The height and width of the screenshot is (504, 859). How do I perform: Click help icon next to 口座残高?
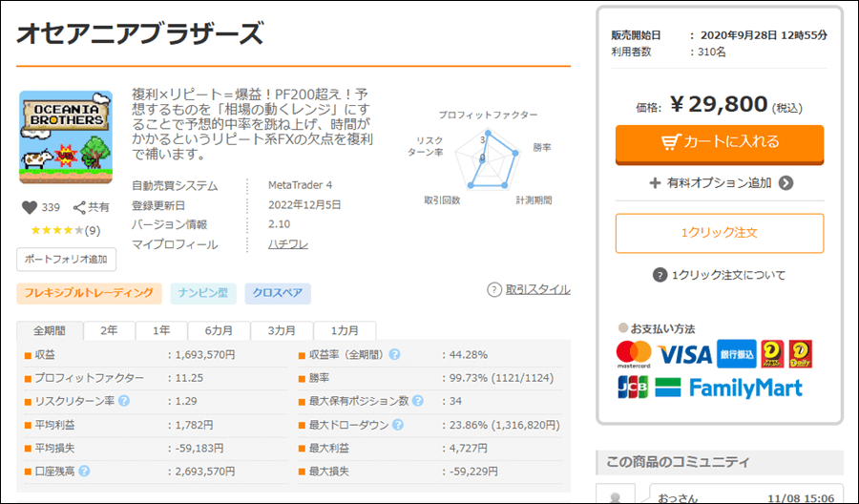(85, 471)
